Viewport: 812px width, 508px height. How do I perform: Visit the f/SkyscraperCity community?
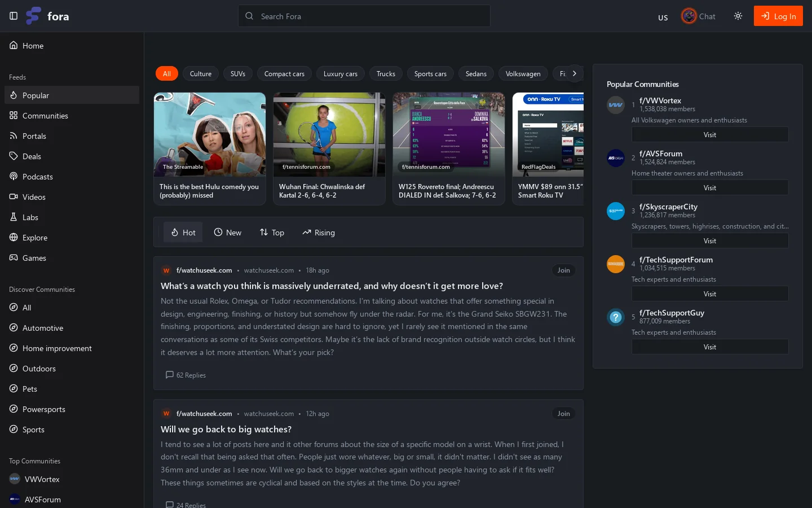[710, 240]
